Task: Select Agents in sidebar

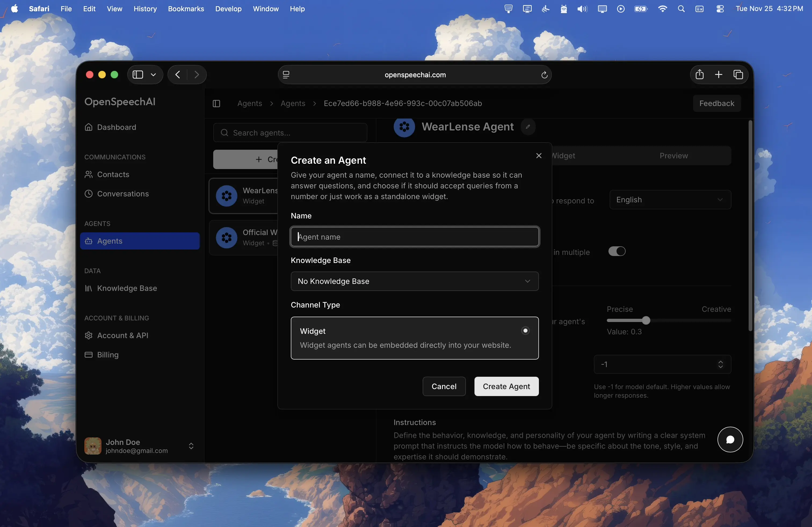Action: [x=140, y=241]
